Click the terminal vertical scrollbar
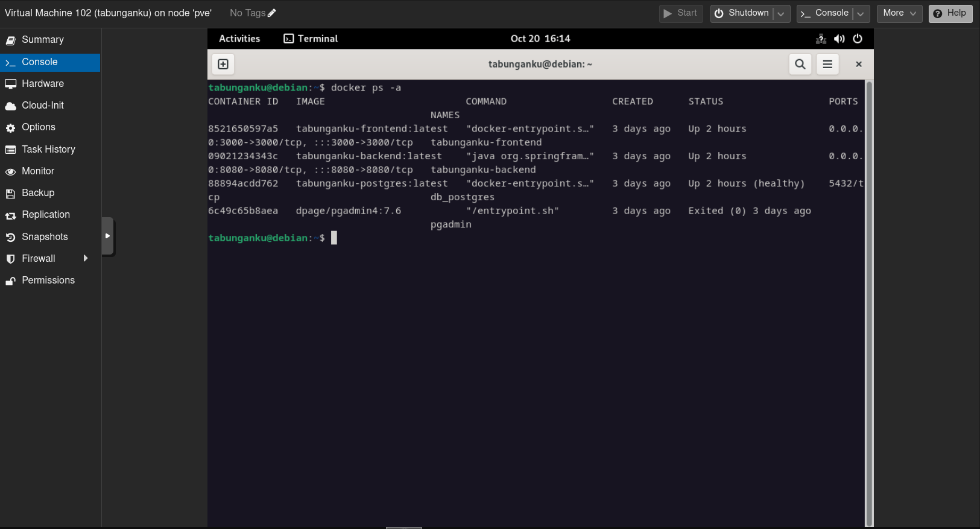The width and height of the screenshot is (980, 529). [x=869, y=303]
